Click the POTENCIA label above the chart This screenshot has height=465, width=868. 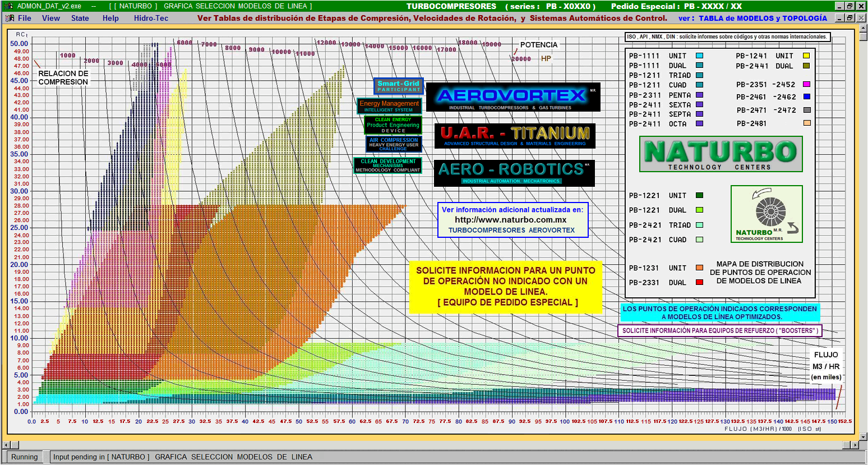pyautogui.click(x=539, y=45)
